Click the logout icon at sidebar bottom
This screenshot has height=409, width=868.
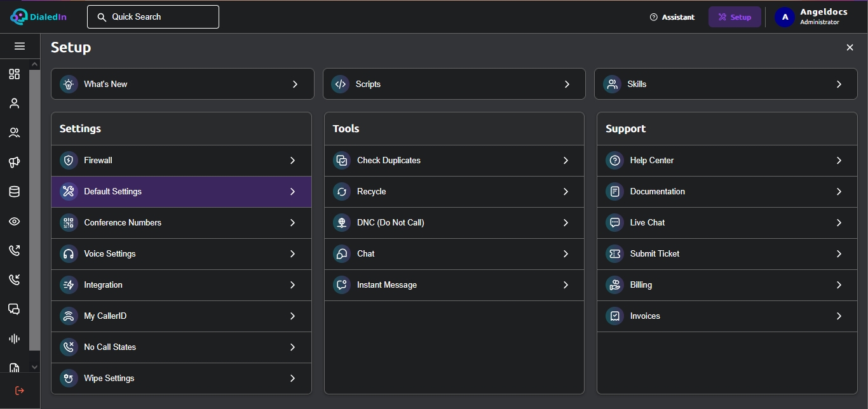20,391
